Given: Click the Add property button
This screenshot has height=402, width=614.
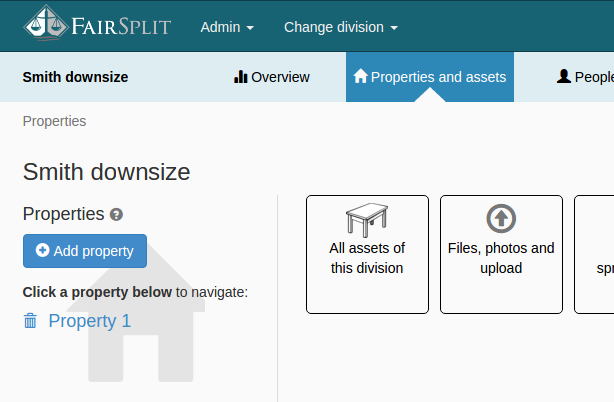Looking at the screenshot, I should (x=85, y=251).
